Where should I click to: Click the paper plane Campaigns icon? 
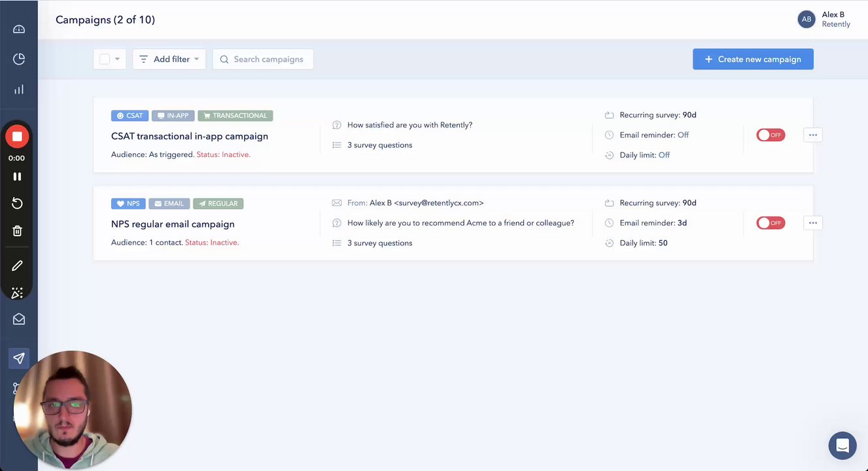pos(19,358)
